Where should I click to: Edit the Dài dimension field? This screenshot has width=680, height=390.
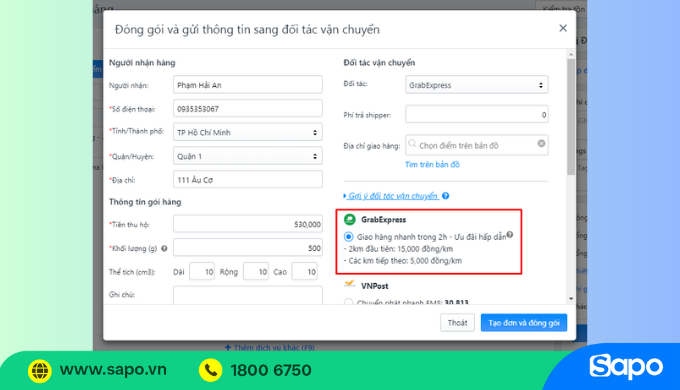[x=202, y=272]
